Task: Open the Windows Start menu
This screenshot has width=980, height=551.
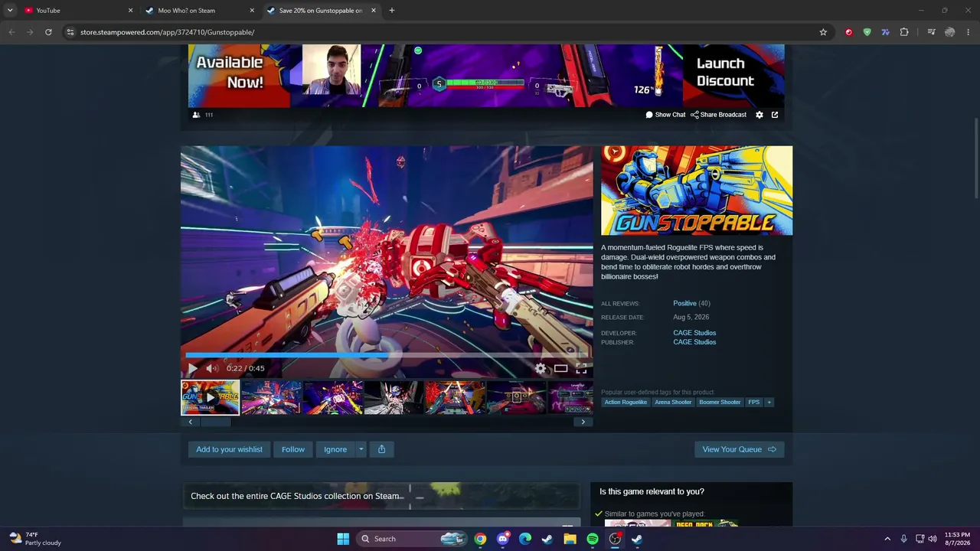Action: 343,539
